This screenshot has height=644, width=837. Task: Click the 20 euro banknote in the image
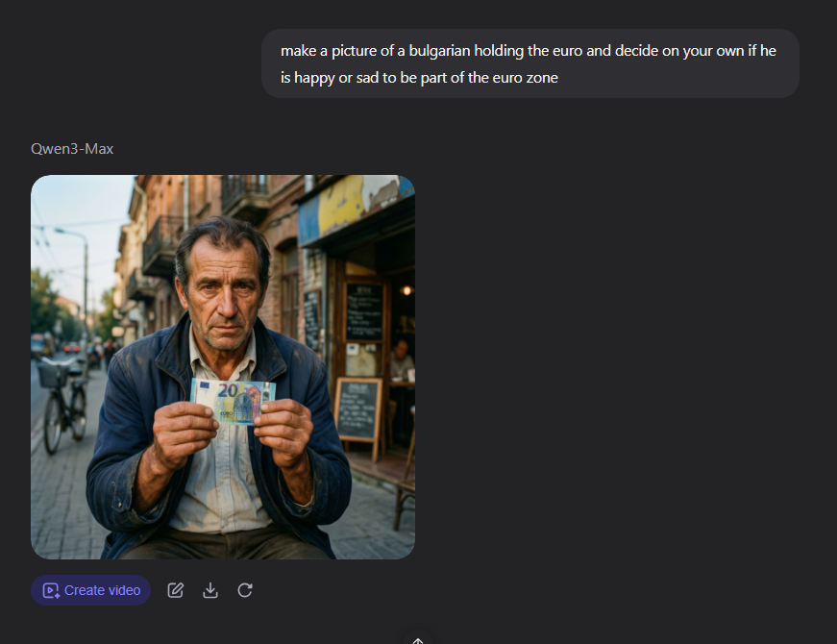[x=234, y=402]
